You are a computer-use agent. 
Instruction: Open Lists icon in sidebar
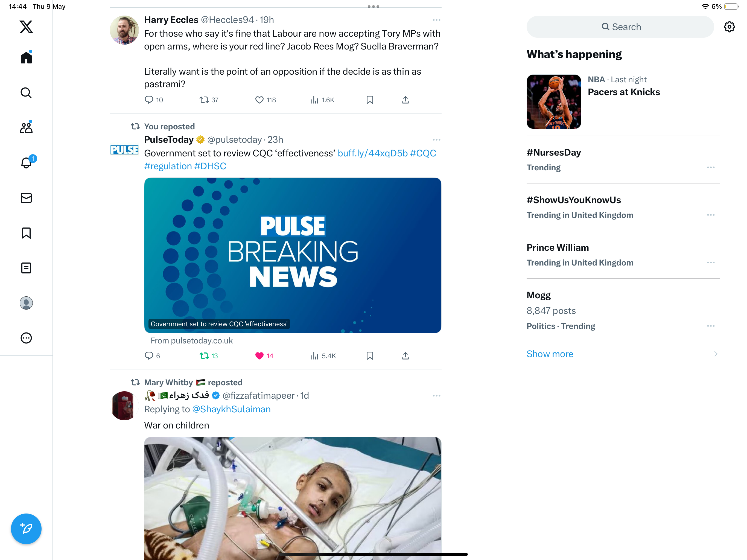click(26, 268)
